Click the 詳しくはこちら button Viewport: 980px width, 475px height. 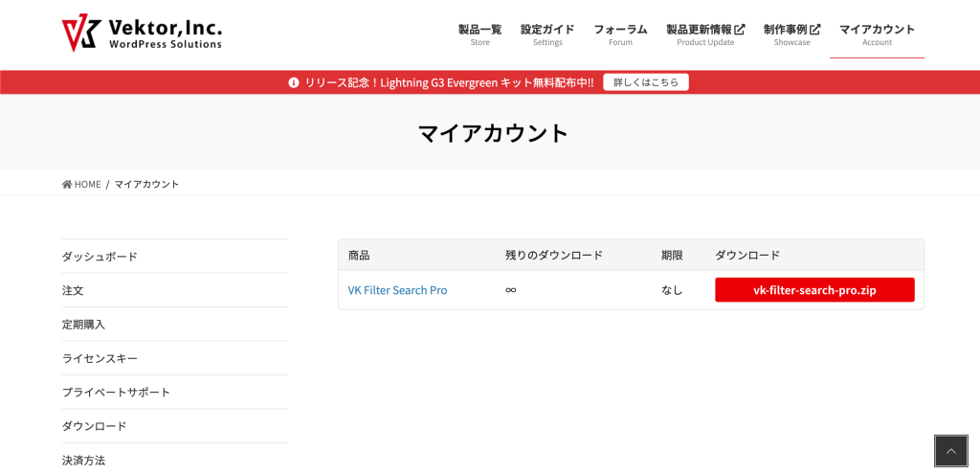646,82
